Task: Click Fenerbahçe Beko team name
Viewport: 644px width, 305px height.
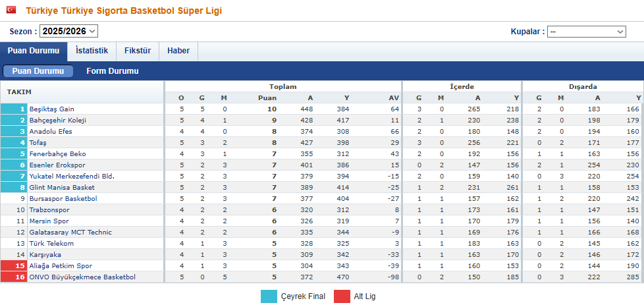Action: pos(57,154)
